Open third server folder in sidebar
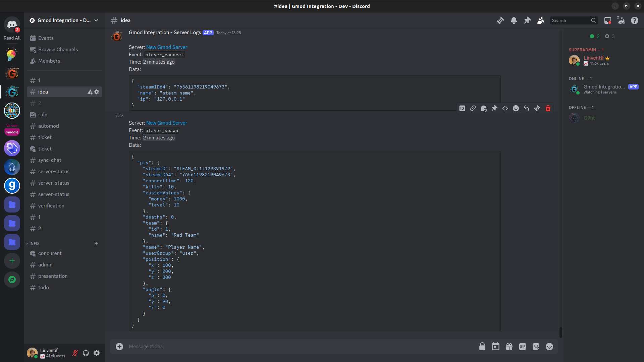Screen dimensions: 644x362 tap(12, 242)
